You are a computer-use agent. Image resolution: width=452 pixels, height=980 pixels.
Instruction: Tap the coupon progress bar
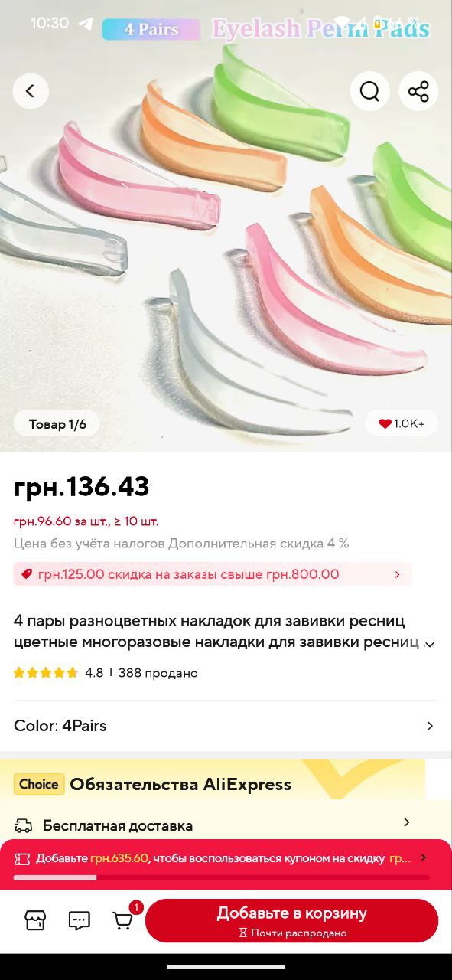[x=221, y=877]
